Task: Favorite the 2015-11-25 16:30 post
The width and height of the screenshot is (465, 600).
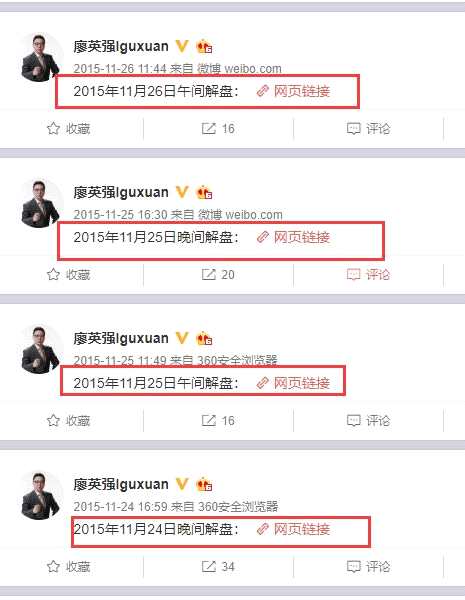Action: click(x=68, y=274)
